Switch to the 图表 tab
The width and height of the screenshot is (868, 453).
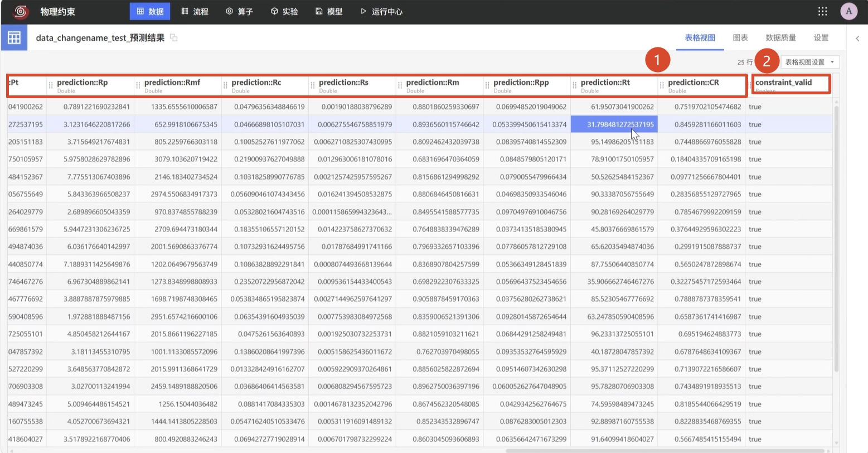(740, 38)
